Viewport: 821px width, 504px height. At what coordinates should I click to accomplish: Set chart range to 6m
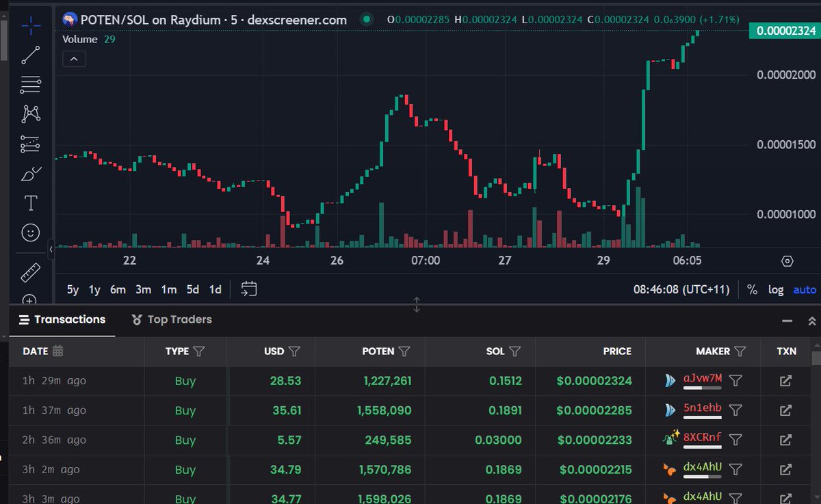(118, 289)
